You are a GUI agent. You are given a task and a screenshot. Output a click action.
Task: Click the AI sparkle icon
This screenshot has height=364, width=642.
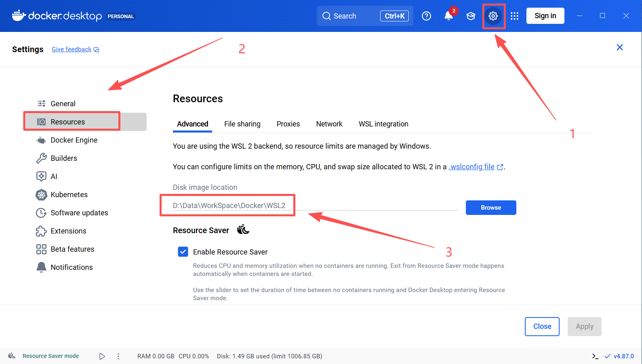click(x=41, y=176)
